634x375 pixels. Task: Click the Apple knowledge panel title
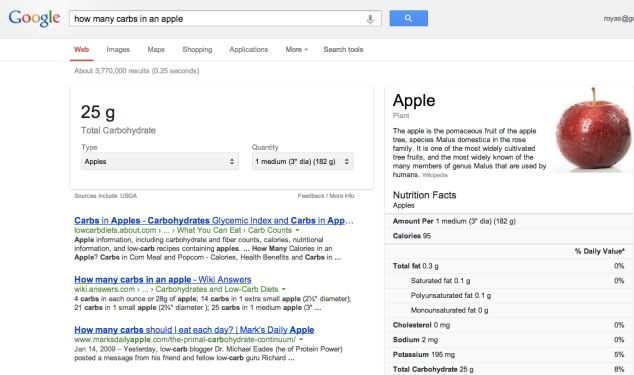pyautogui.click(x=414, y=100)
